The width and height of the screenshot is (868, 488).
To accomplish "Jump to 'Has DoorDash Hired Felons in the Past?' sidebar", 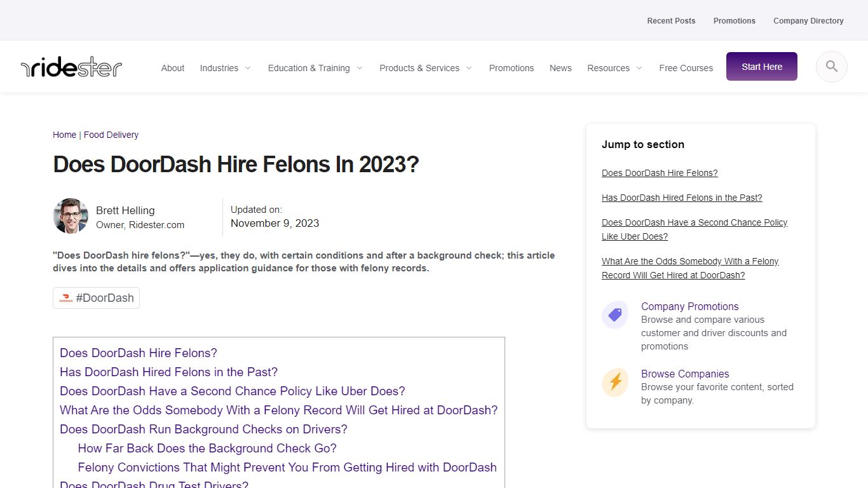I will [682, 198].
